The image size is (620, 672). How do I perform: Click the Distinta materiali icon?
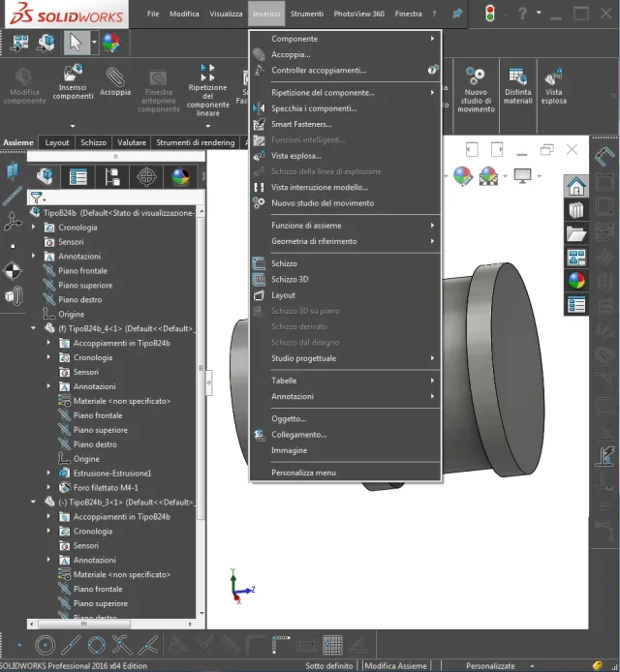pyautogui.click(x=517, y=76)
